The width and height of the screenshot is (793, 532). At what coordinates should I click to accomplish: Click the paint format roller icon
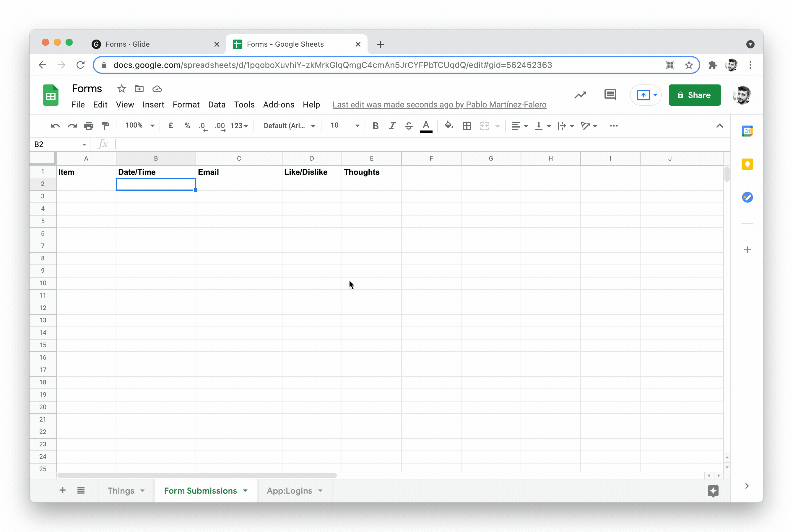pos(105,126)
